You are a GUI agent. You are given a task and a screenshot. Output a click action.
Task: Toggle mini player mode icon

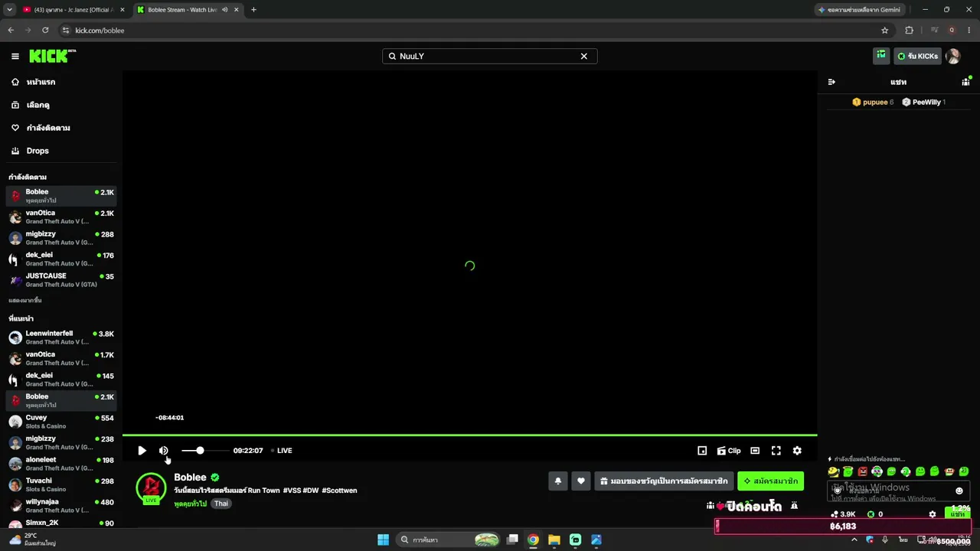pos(702,451)
